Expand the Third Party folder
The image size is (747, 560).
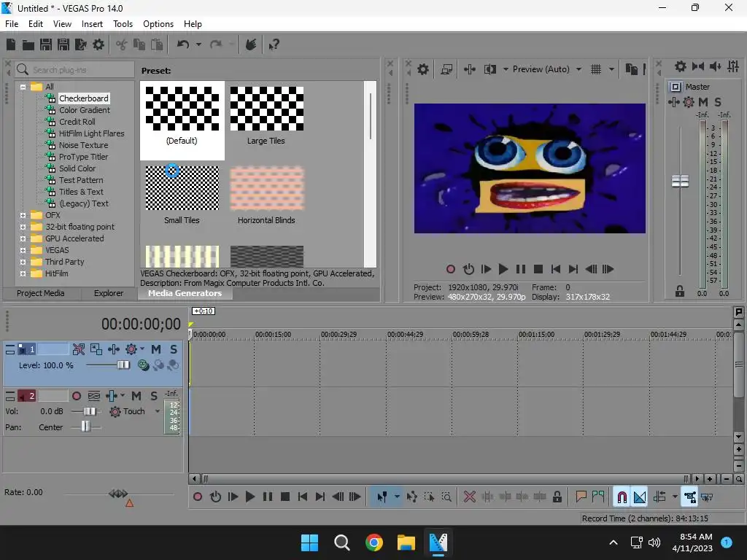[x=23, y=262]
